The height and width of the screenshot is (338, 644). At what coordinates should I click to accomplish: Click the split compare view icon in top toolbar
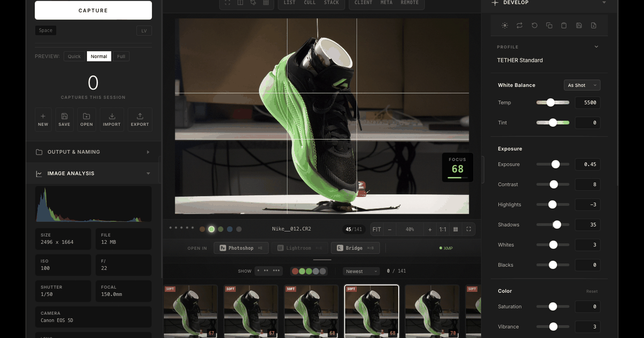[240, 3]
